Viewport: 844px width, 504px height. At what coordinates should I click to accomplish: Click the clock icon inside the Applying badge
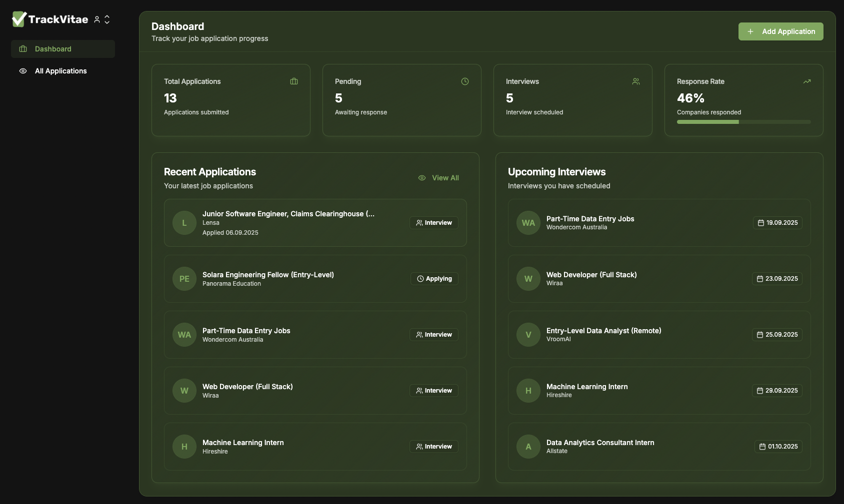[419, 279]
